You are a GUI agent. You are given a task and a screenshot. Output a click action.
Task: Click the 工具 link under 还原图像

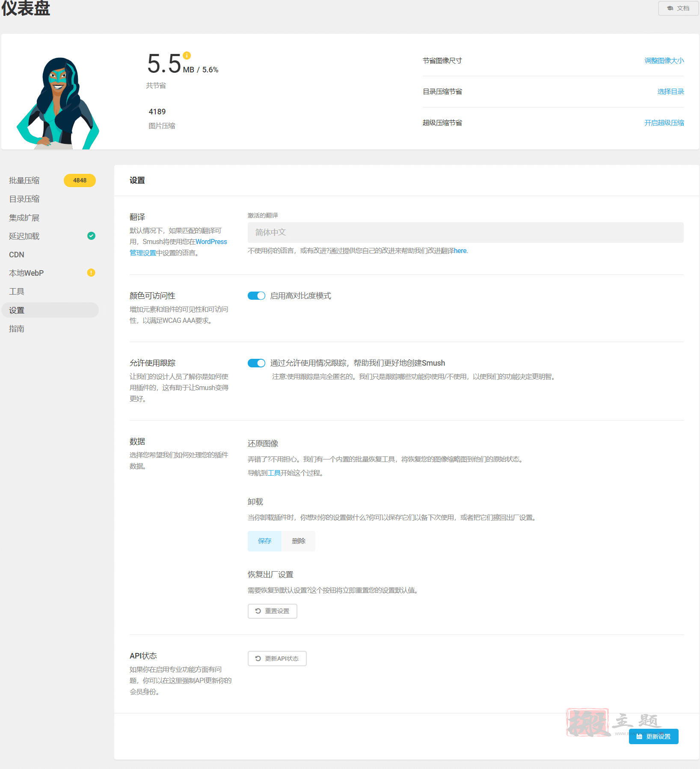(274, 473)
